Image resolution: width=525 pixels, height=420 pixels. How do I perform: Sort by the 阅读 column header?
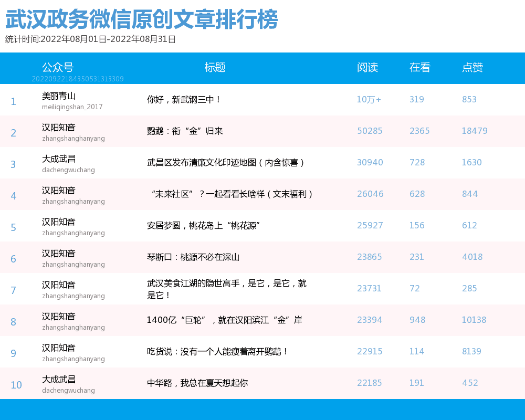coord(367,67)
